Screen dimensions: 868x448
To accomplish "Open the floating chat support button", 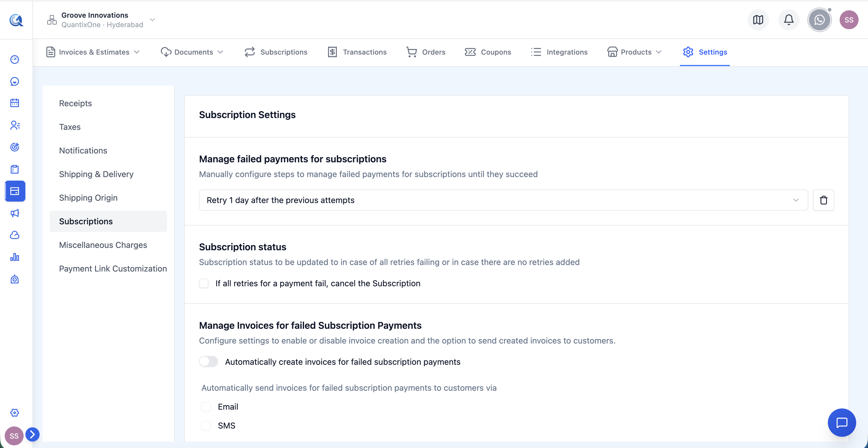I will (x=842, y=422).
